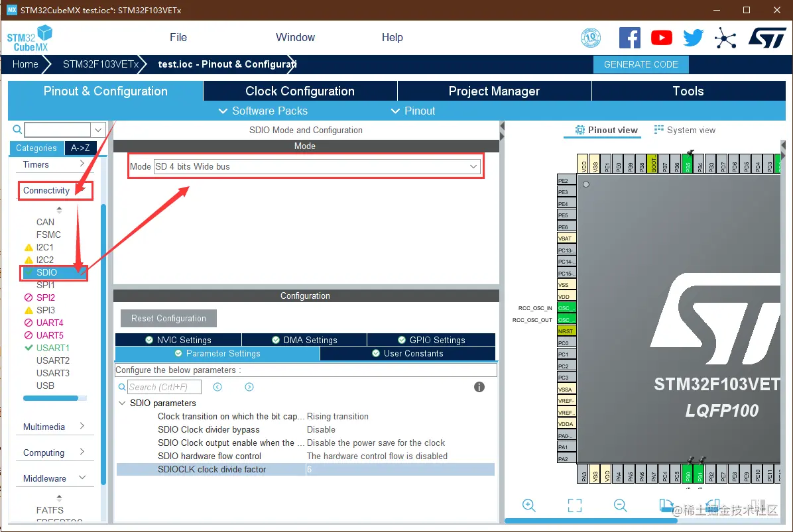The image size is (793, 532).
Task: Open the User Constants tab
Action: (408, 354)
